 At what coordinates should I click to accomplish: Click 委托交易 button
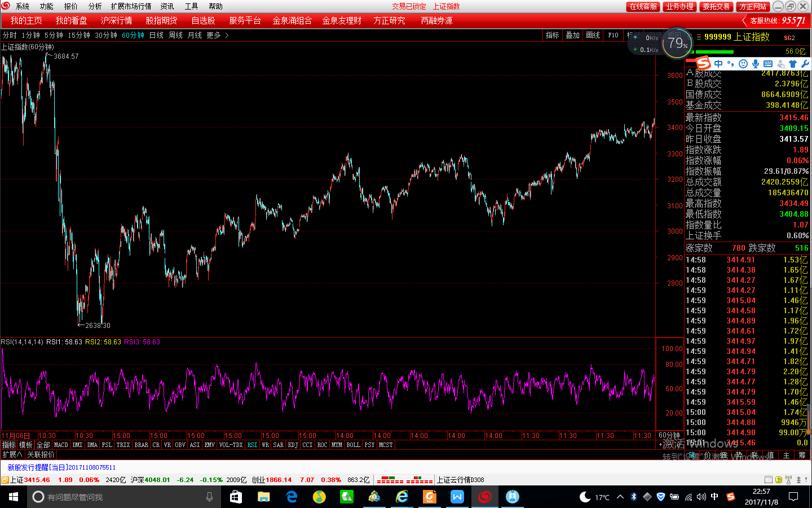716,6
